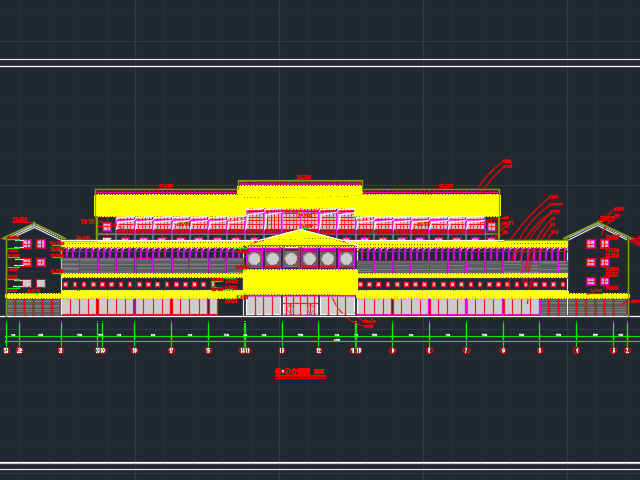Click the triangular yellow pediment above circular windows

[300, 238]
